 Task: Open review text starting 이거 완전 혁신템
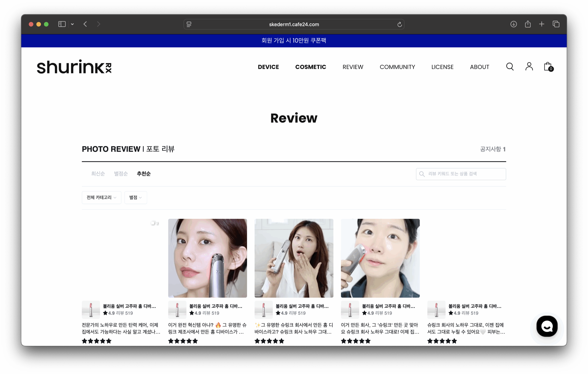[207, 328]
